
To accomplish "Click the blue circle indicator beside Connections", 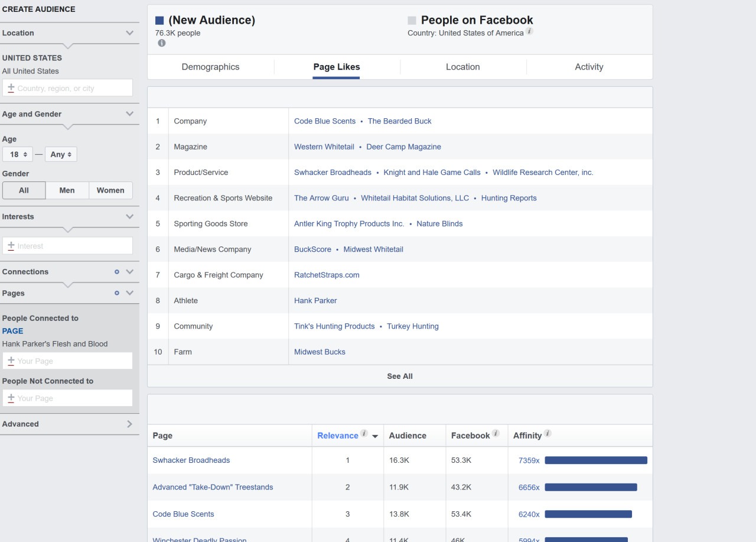I will (117, 272).
